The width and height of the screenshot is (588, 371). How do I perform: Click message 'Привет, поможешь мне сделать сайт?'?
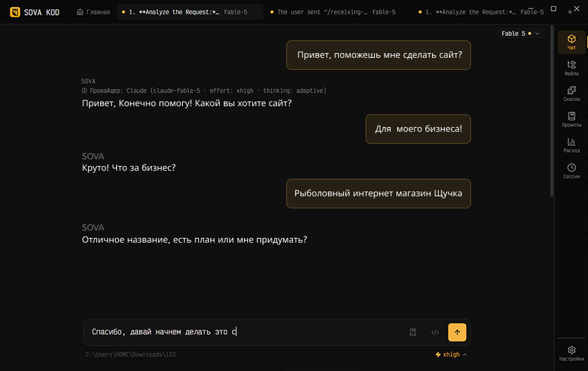[378, 54]
